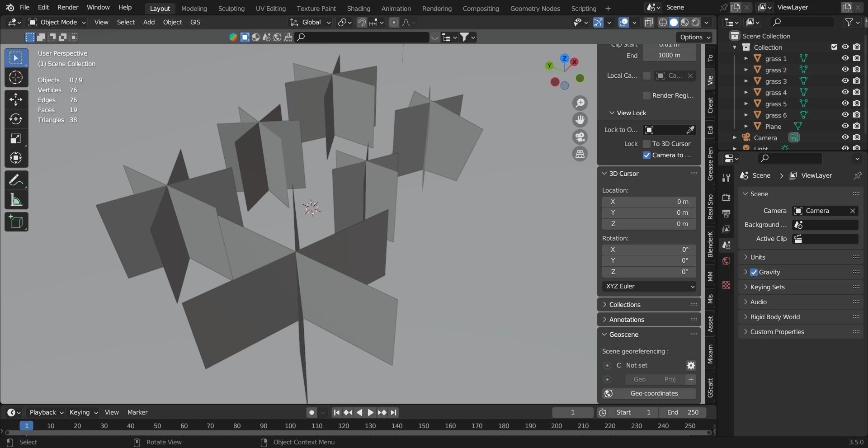Click the pan view hand icon
868x448 pixels.
pos(580,120)
